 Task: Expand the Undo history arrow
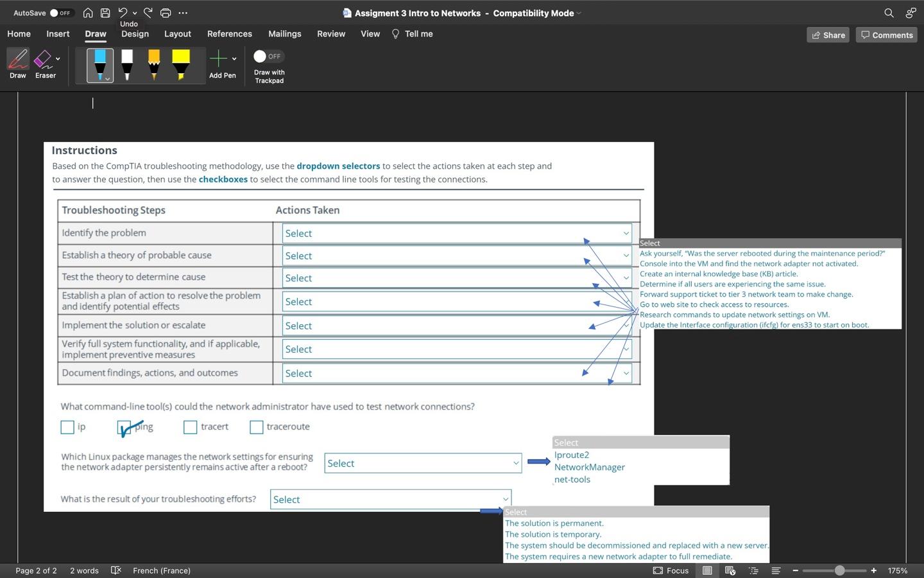(x=135, y=13)
